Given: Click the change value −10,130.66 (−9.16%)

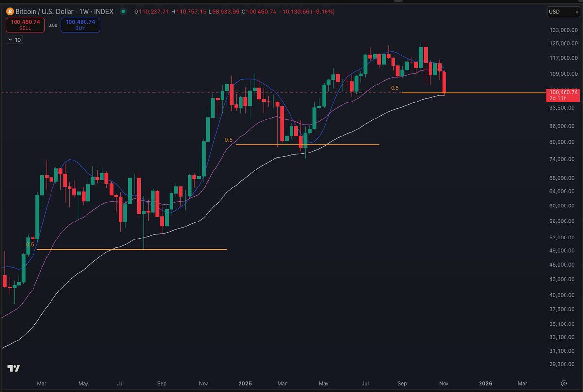Looking at the screenshot, I should click(307, 11).
